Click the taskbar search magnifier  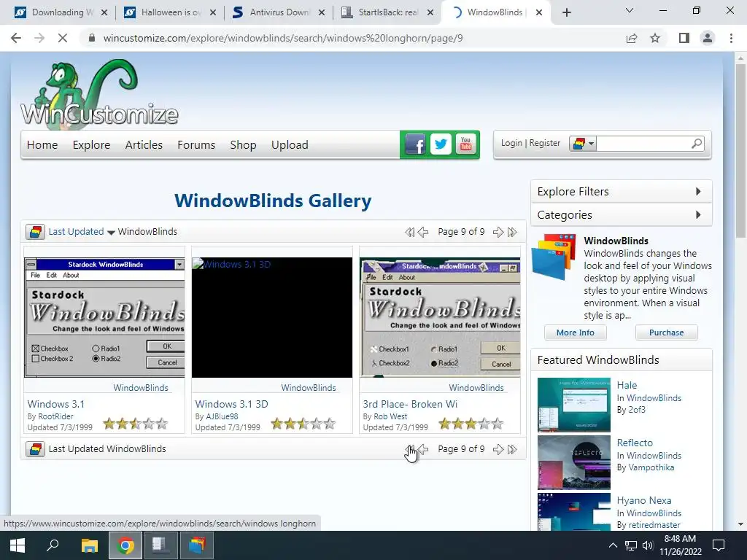pos(53,545)
